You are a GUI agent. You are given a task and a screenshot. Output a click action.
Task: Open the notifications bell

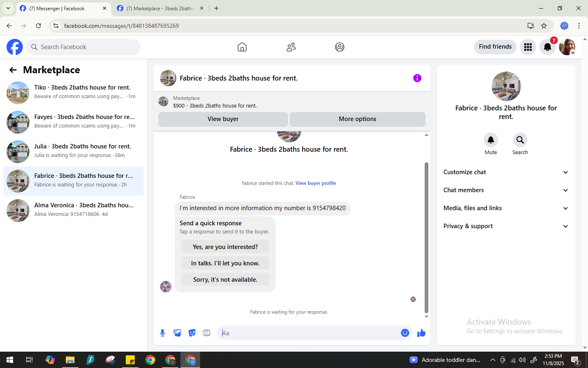[548, 47]
